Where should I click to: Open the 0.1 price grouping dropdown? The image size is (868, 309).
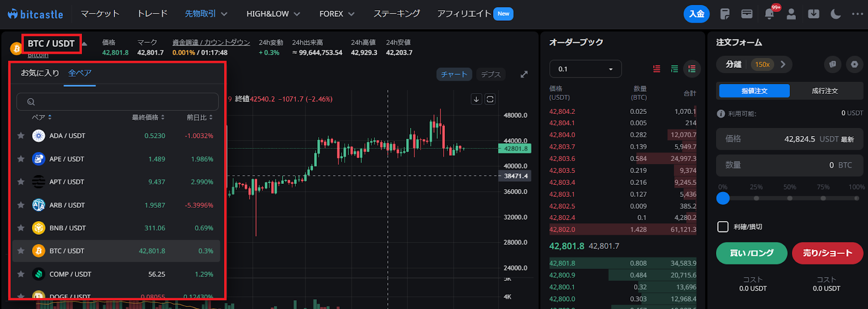[585, 69]
